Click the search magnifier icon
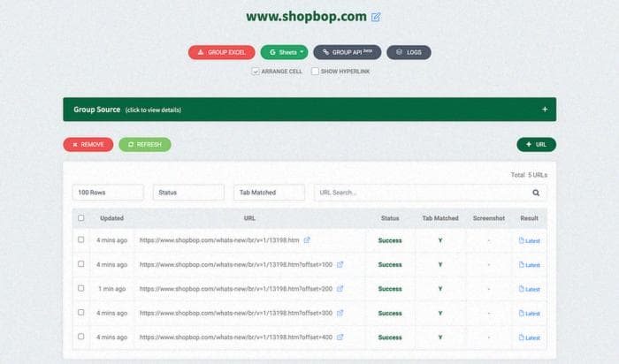 click(536, 193)
